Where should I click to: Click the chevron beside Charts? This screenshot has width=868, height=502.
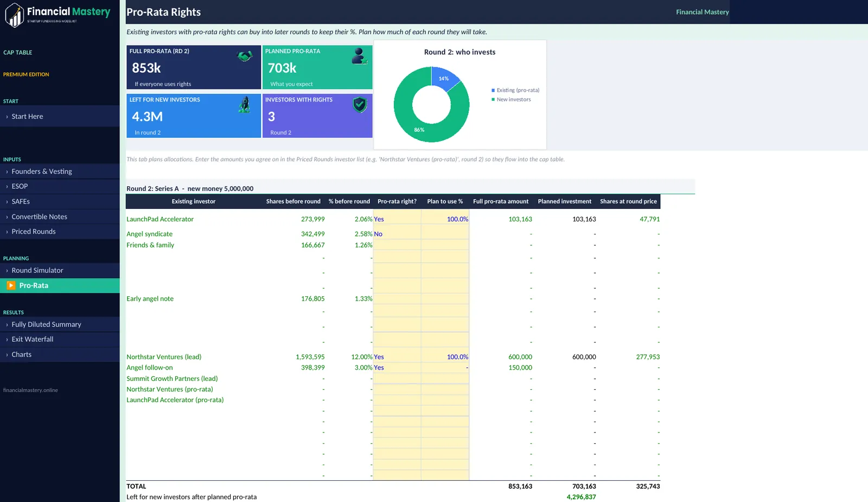(x=7, y=355)
